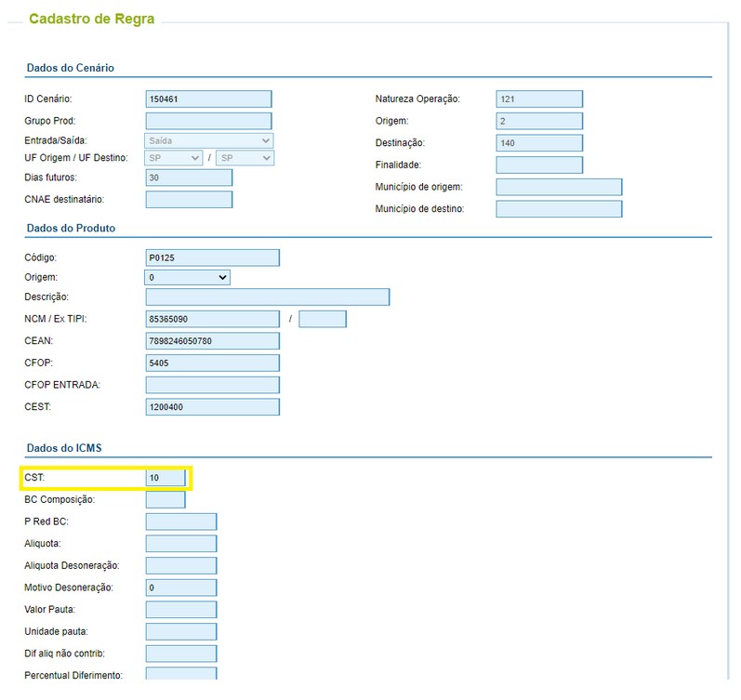The width and height of the screenshot is (741, 700).
Task: Focus the CNAE destinatário field
Action: (x=189, y=200)
